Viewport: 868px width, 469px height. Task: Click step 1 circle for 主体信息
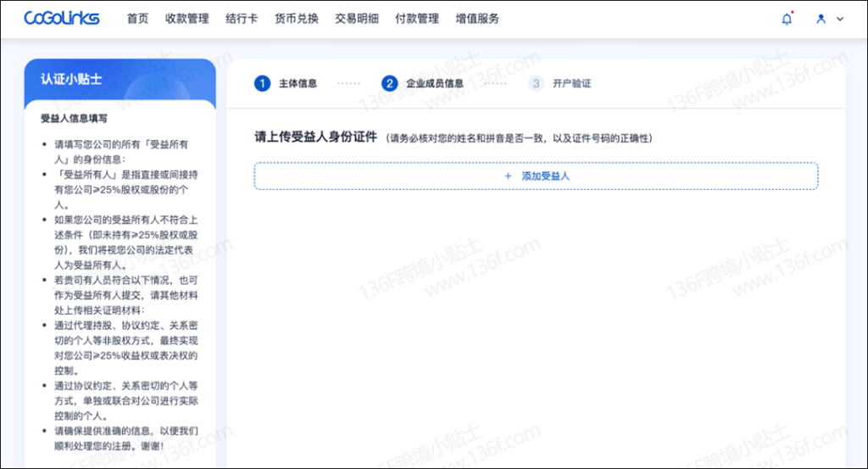click(263, 84)
